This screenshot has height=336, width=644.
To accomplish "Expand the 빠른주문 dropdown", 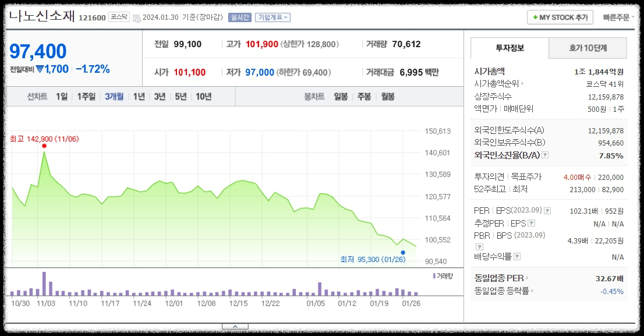I will pyautogui.click(x=618, y=17).
